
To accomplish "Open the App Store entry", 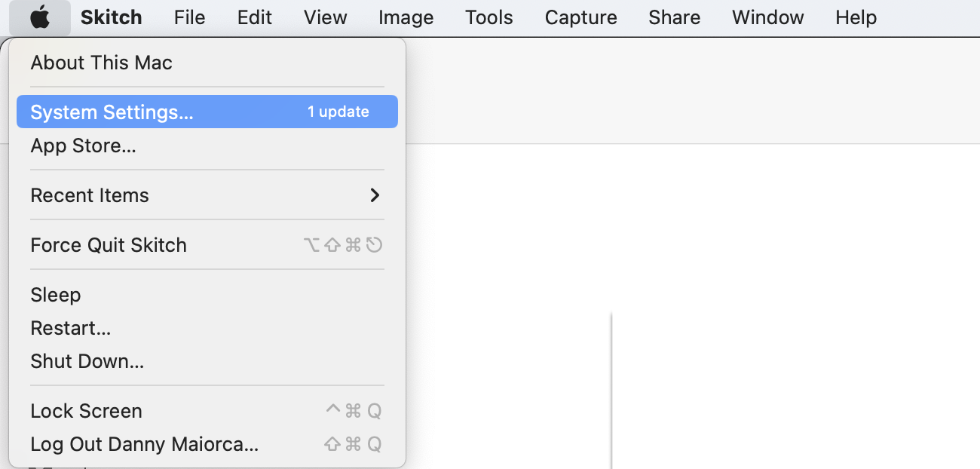I will (x=207, y=146).
